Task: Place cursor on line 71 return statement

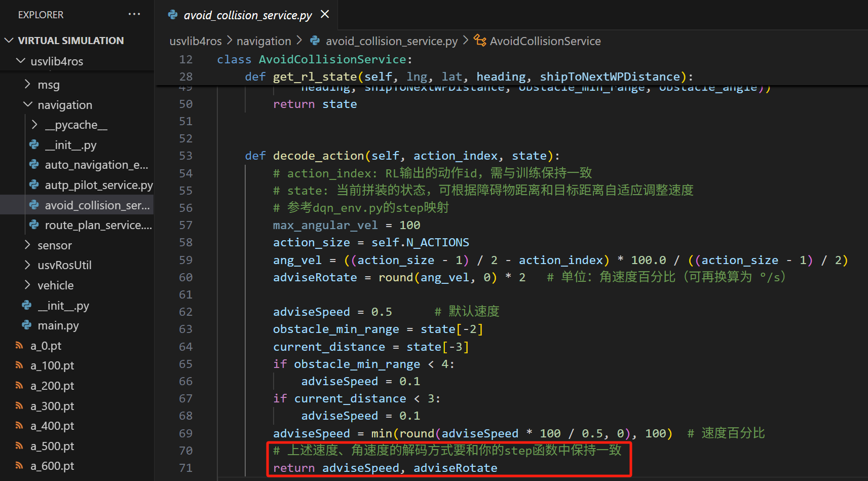Action: click(x=385, y=468)
